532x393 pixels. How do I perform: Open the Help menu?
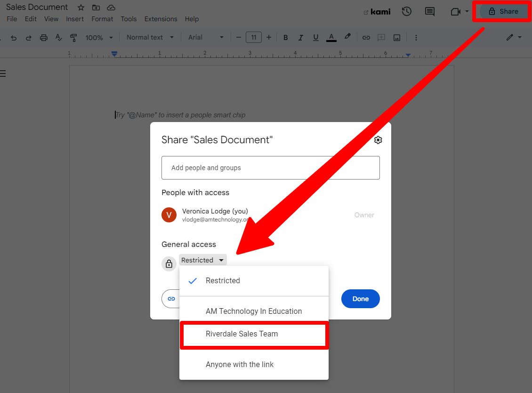point(192,19)
